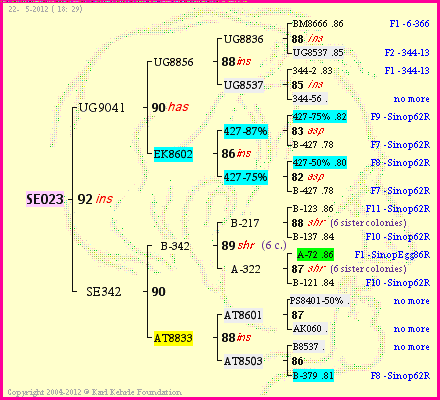
Task: Click the 87 shr (6 sister colonies) label
Action: coord(349,269)
